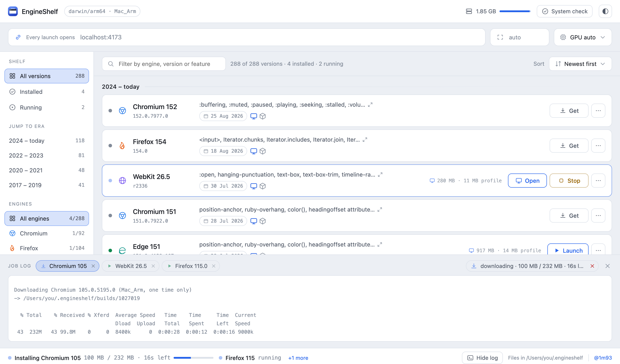Expand the Chromium 152 feature list
The height and width of the screenshot is (364, 620).
pyautogui.click(x=370, y=105)
